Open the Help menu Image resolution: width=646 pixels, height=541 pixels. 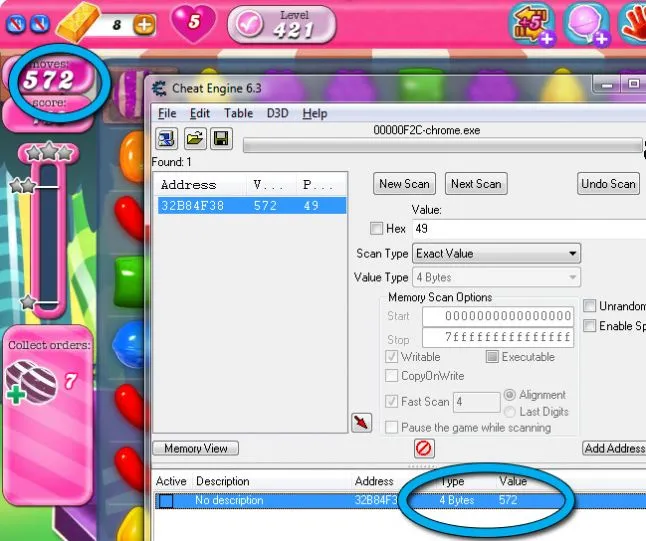tap(315, 113)
